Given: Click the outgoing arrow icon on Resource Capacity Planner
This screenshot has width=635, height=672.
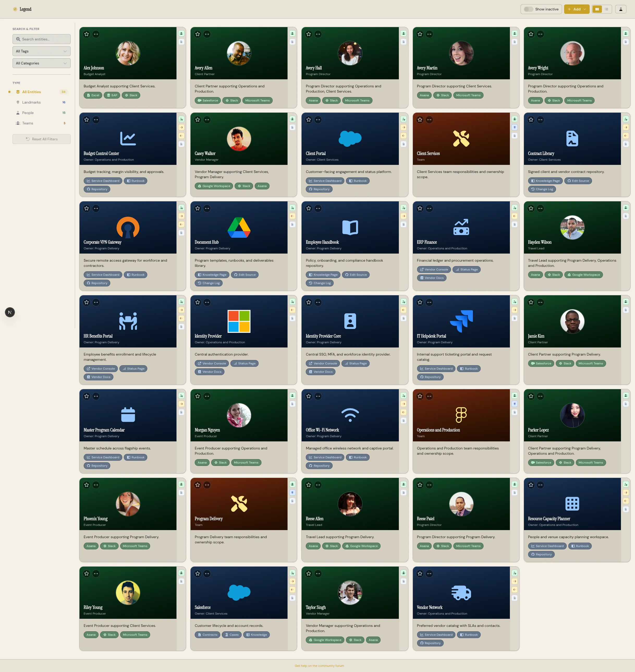Looking at the screenshot, I should (x=626, y=493).
